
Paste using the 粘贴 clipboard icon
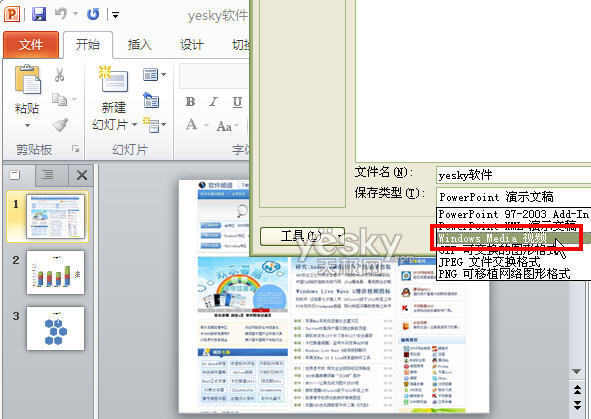point(28,80)
